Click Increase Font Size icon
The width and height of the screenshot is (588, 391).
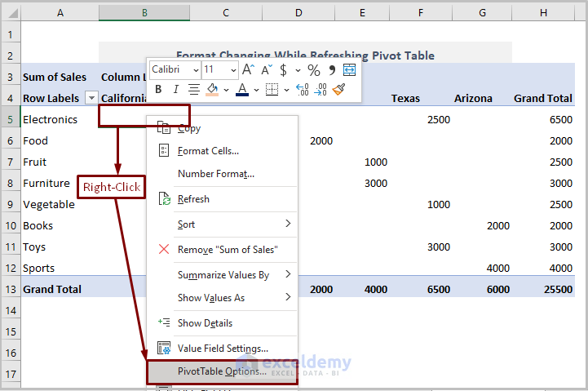tap(248, 70)
